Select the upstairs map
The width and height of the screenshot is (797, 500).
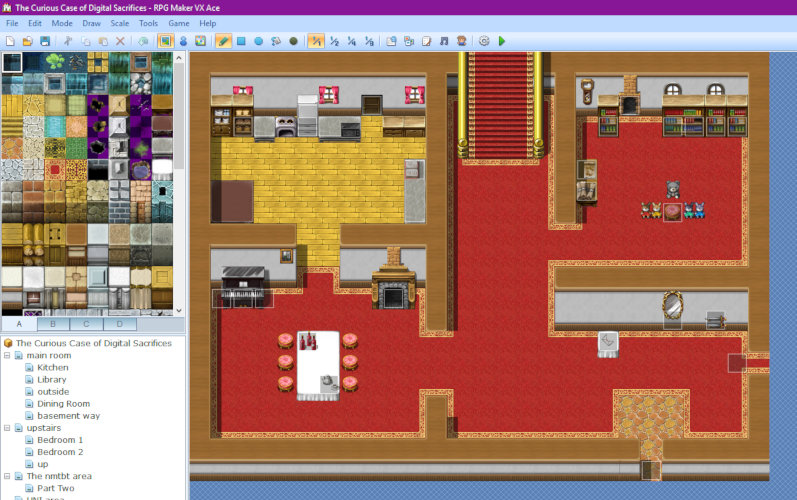click(44, 428)
